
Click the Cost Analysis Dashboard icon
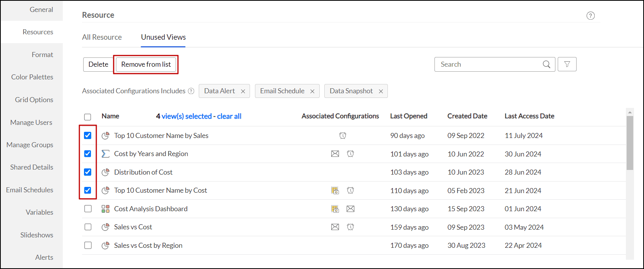point(106,209)
